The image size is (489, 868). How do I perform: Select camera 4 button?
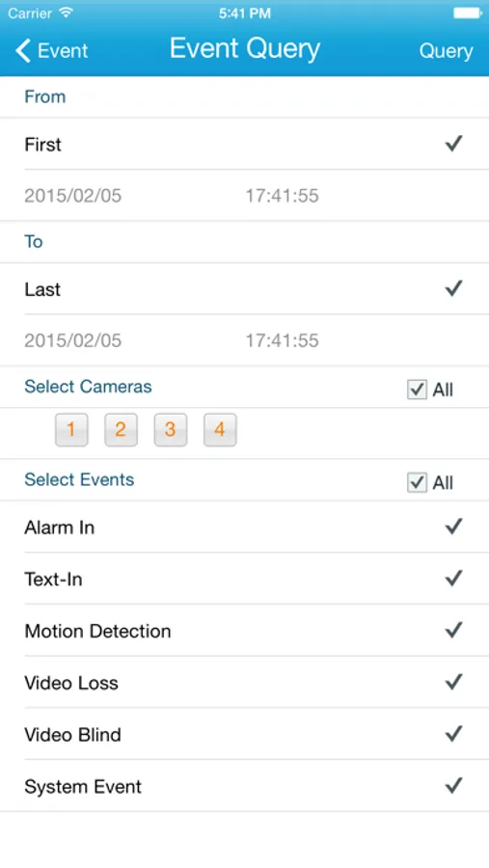[220, 429]
